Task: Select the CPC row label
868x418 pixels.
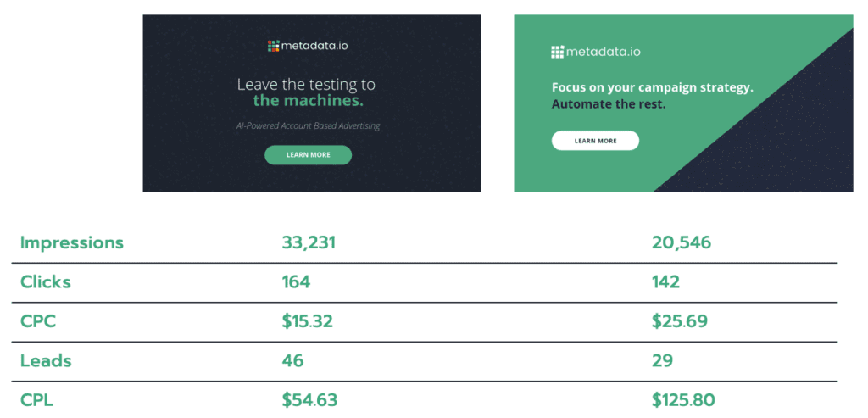Action: coord(39,321)
